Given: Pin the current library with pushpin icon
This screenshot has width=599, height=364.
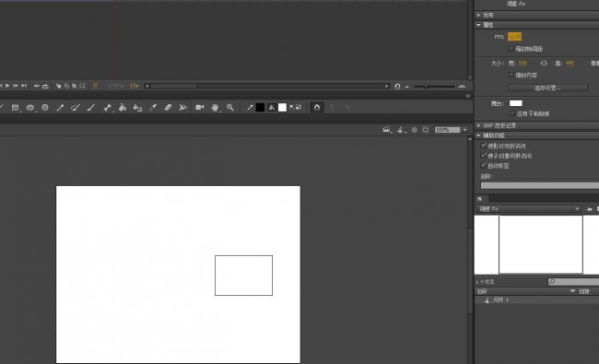Looking at the screenshot, I should click(x=589, y=209).
